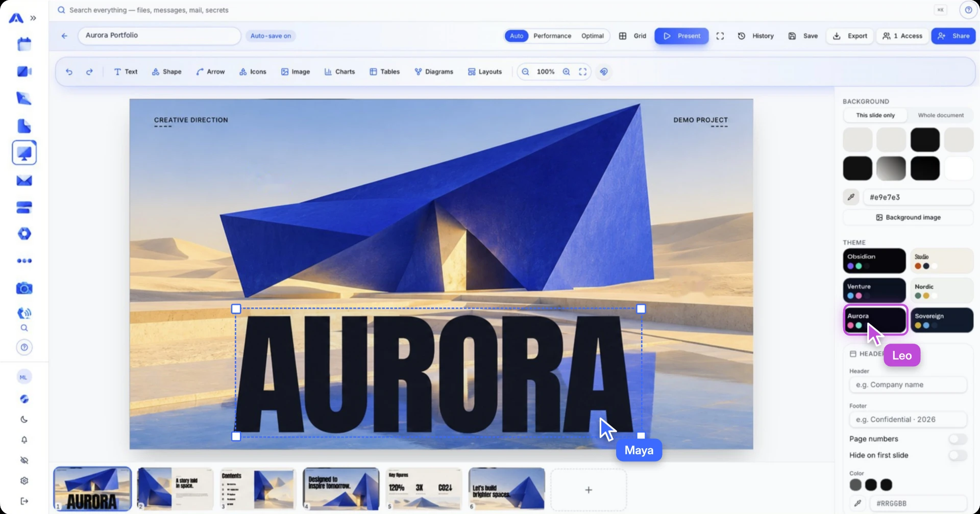Open the Charts tool menu
This screenshot has height=514, width=980.
point(339,72)
